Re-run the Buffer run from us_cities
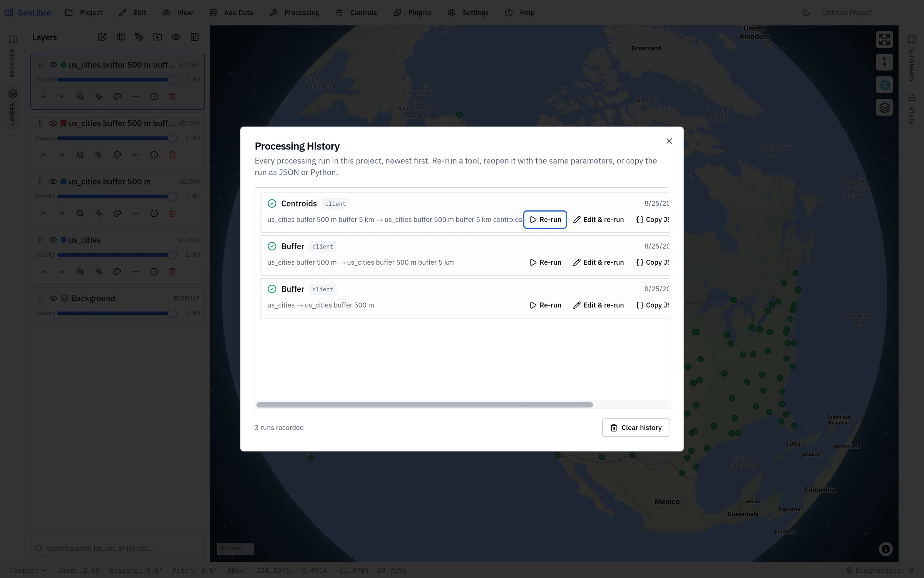The height and width of the screenshot is (578, 924). pos(545,305)
